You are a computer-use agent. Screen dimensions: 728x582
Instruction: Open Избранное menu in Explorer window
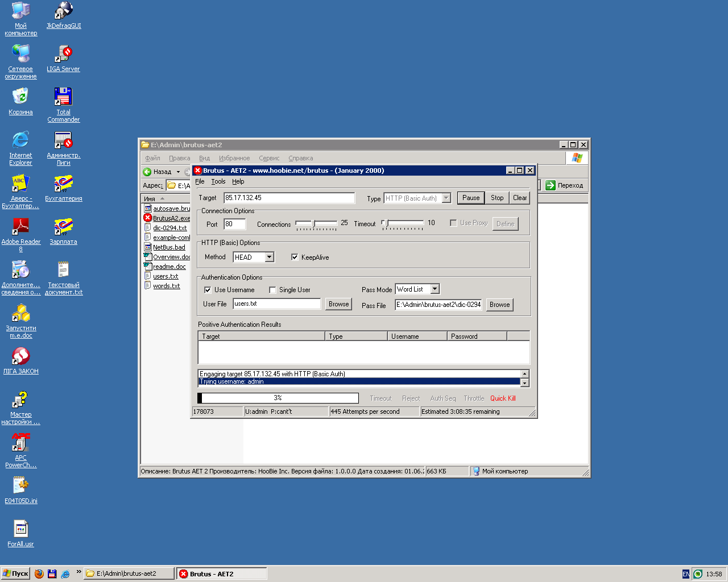coord(234,158)
